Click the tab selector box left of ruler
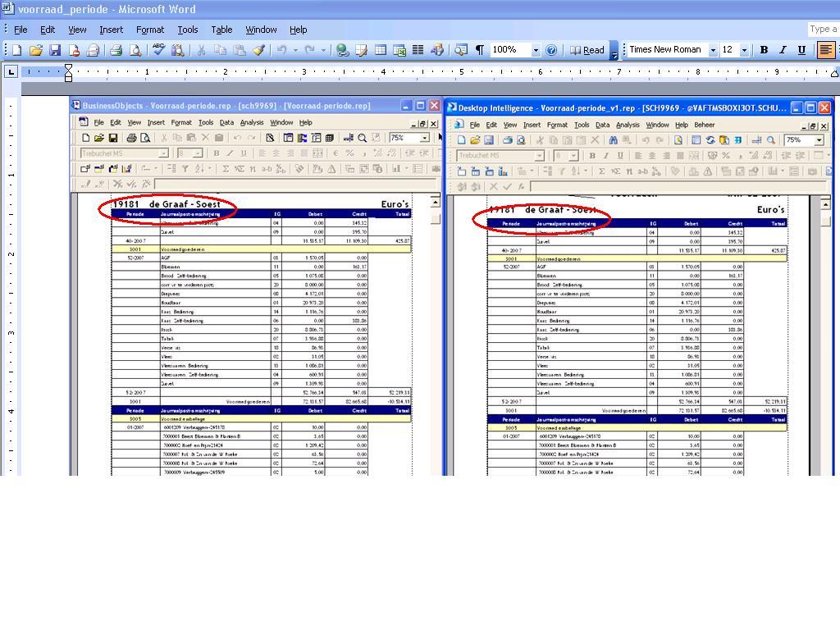Image resolution: width=840 pixels, height=630 pixels. [x=11, y=71]
